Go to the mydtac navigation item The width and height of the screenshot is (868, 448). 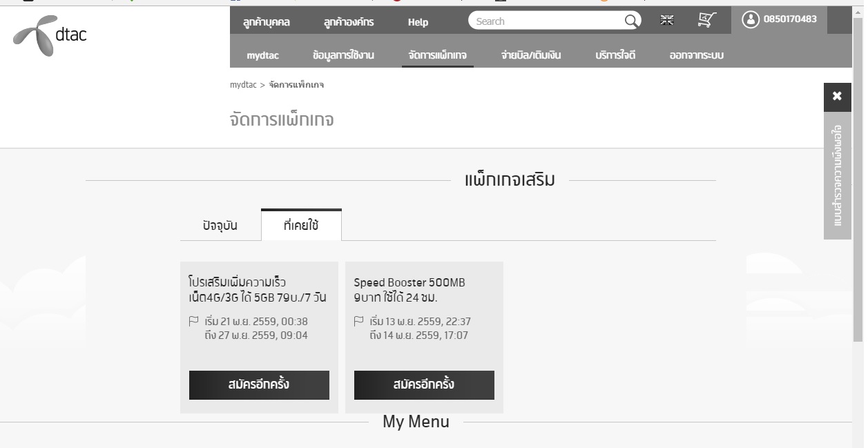point(263,55)
